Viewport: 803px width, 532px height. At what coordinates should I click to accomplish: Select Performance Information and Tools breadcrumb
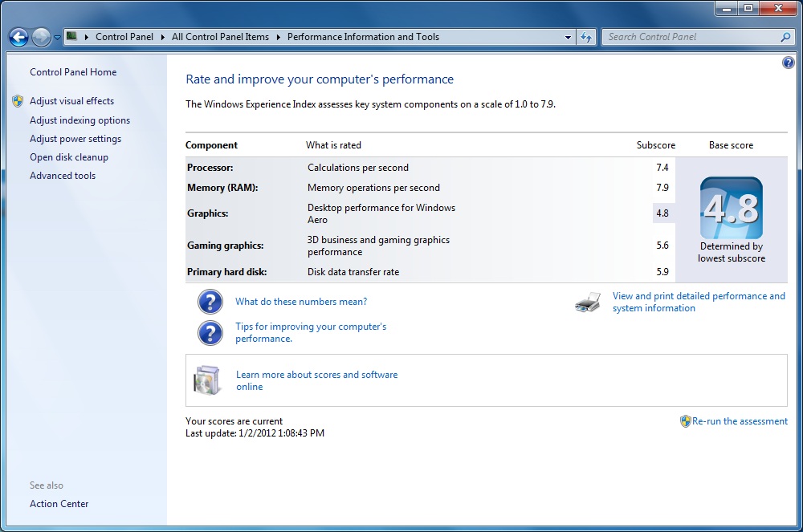(363, 37)
